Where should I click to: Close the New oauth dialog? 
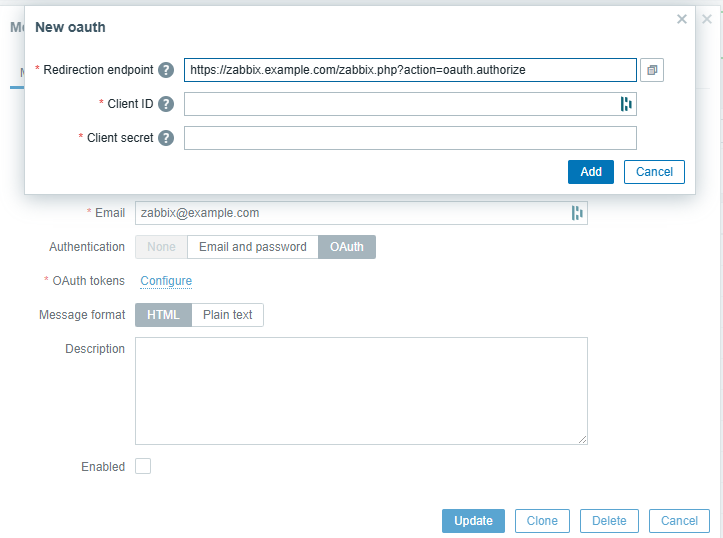point(682,19)
